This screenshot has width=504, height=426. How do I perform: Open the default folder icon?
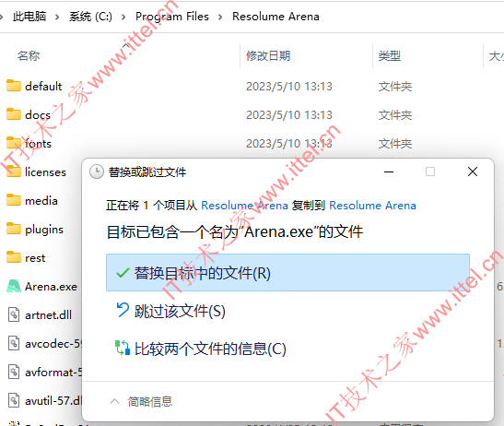[14, 86]
